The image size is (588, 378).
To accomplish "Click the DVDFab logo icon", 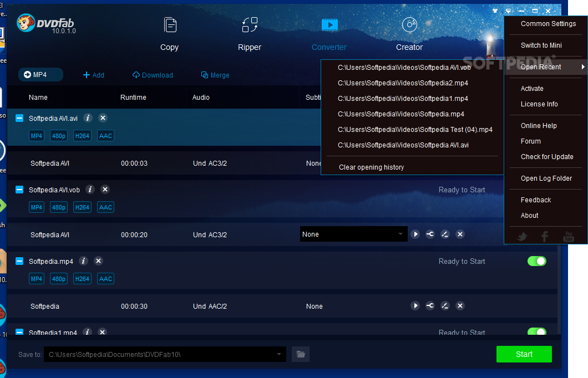I will click(x=26, y=23).
